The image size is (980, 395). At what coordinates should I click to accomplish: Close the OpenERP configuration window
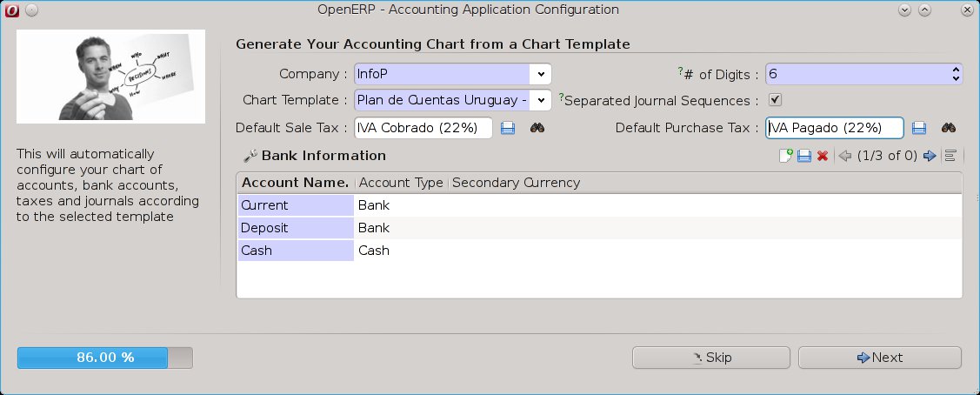[967, 10]
